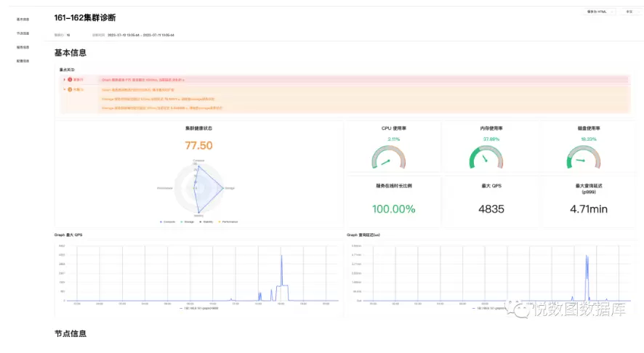The image size is (644, 353).
Task: Toggle the Compute legend in radar chart
Action: [x=168, y=222]
